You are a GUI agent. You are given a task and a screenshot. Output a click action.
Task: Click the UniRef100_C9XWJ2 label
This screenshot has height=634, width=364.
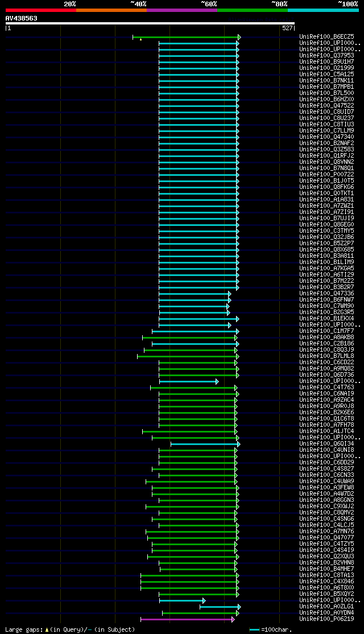[x=327, y=507]
